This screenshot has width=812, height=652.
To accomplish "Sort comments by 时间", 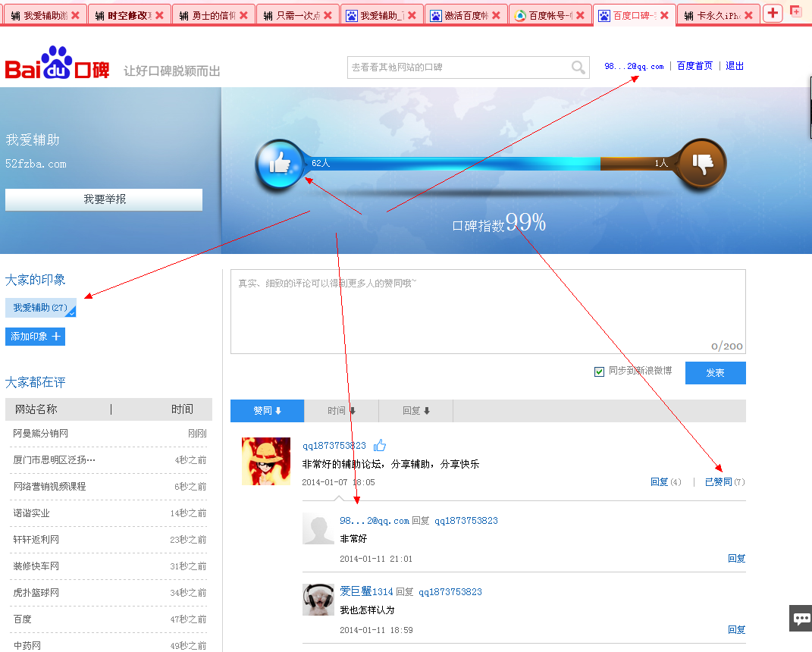I will (341, 411).
